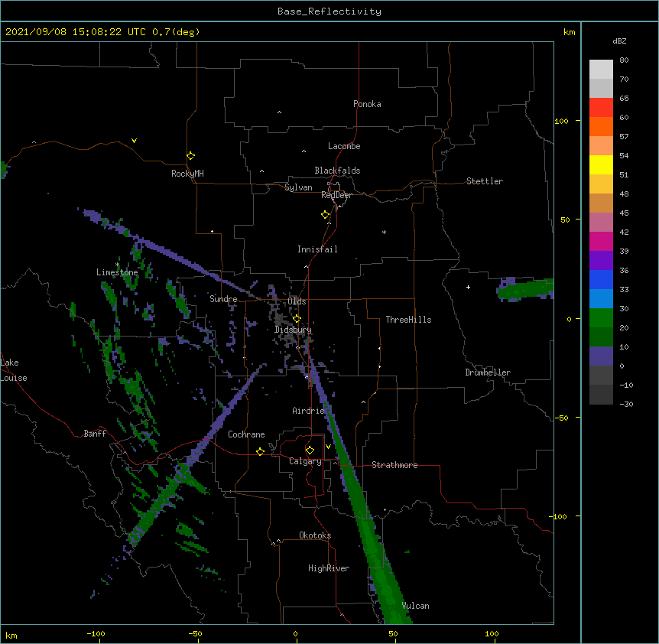Select the Limestone label

point(117,272)
